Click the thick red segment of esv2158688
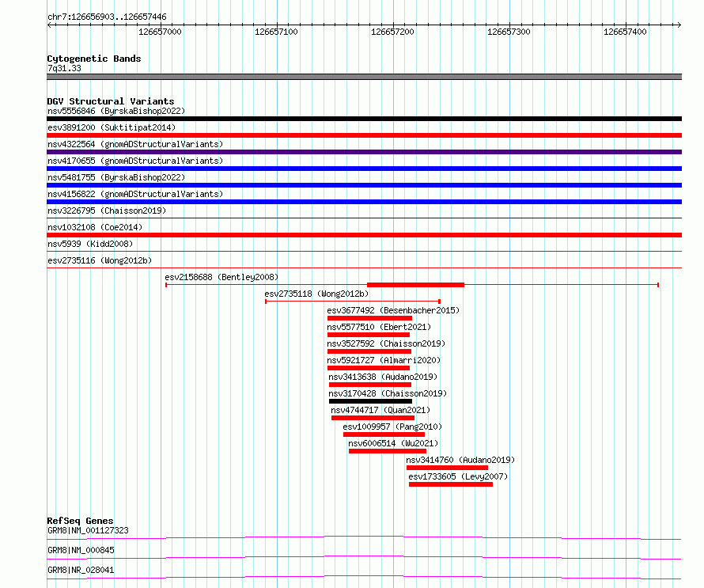This screenshot has height=588, width=704. tap(416, 285)
